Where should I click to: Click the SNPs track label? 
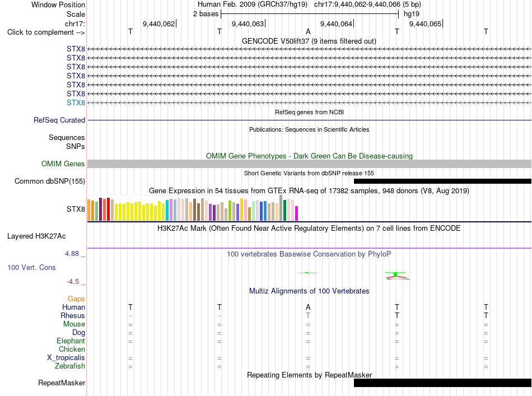[76, 146]
